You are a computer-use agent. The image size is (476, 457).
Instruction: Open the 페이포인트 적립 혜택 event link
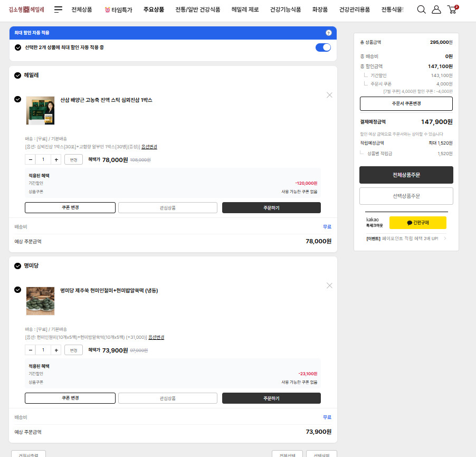tap(402, 239)
